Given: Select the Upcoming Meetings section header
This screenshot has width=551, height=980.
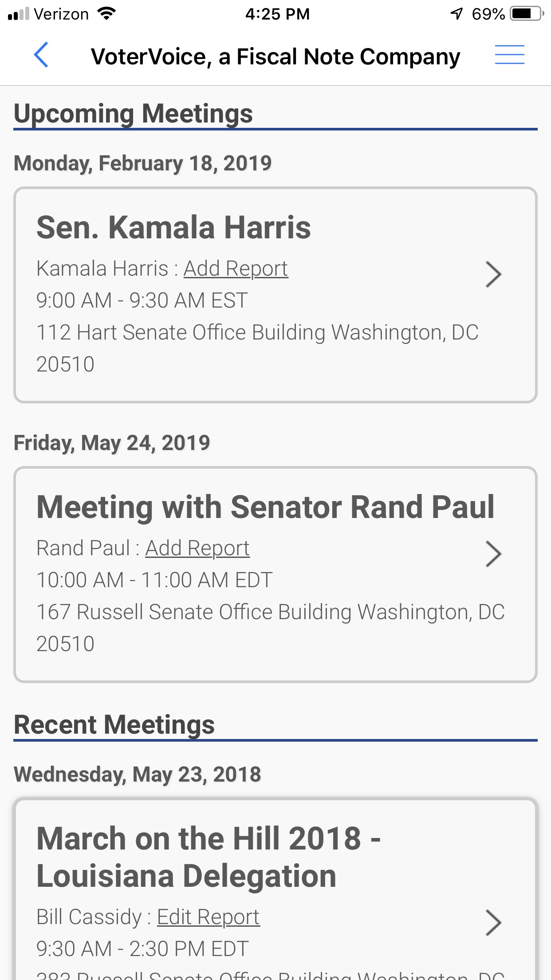Looking at the screenshot, I should coord(133,114).
